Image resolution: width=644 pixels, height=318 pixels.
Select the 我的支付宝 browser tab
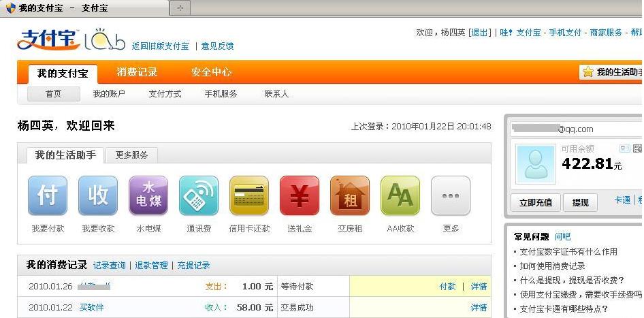click(x=84, y=7)
